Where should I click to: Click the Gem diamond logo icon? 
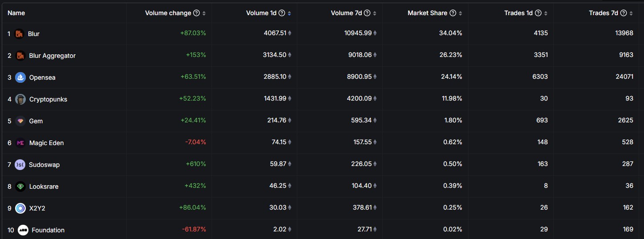pyautogui.click(x=20, y=121)
